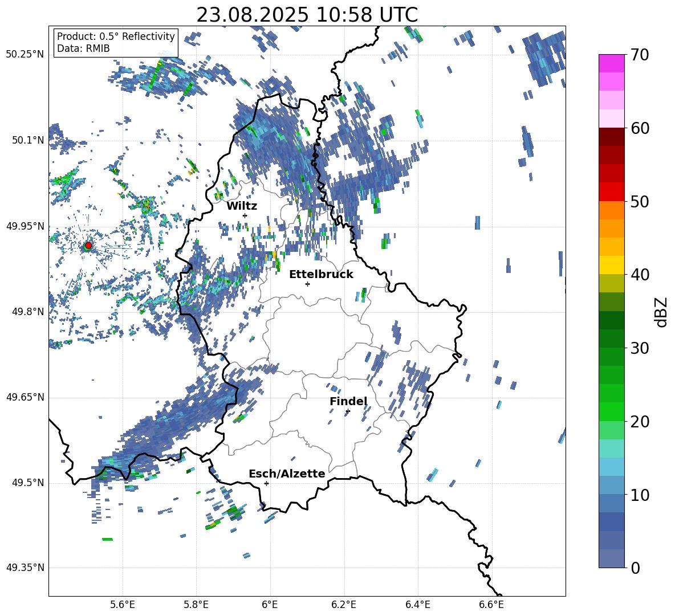Select the Wiltz city label

pos(242,206)
